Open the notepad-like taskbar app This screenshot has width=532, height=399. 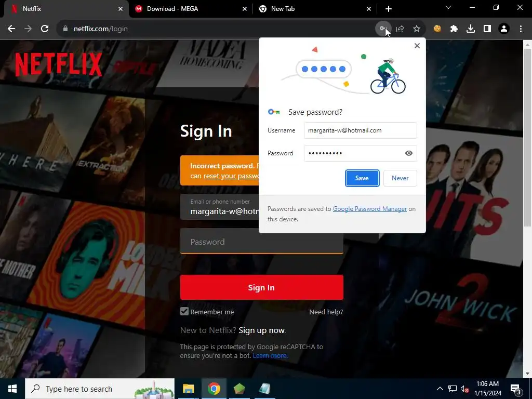point(264,389)
